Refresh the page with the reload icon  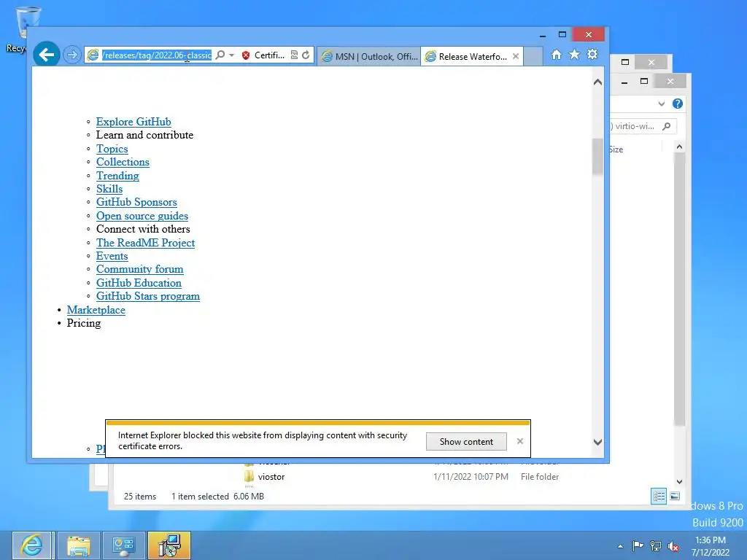click(x=306, y=55)
